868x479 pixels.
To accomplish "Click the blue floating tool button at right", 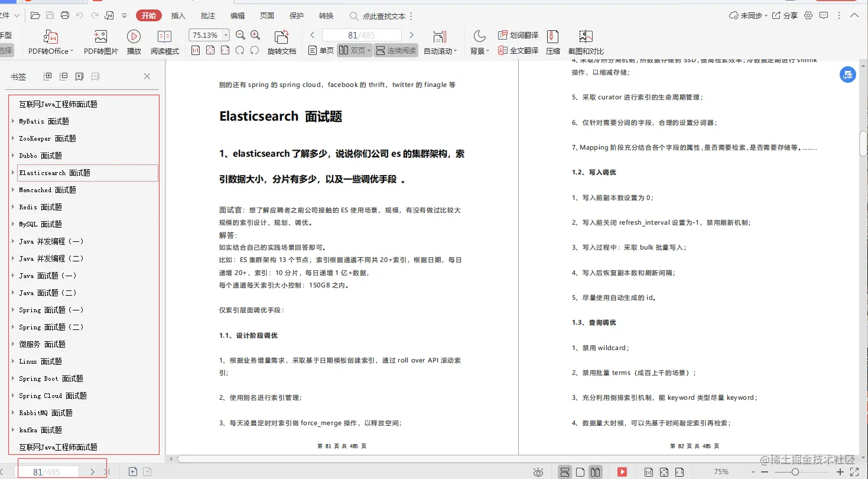I will [x=848, y=75].
